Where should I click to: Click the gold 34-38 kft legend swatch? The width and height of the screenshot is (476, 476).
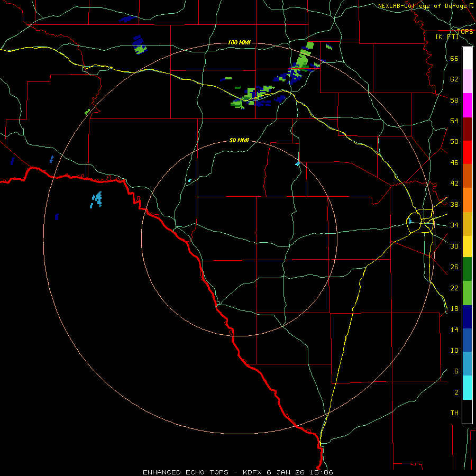(467, 224)
